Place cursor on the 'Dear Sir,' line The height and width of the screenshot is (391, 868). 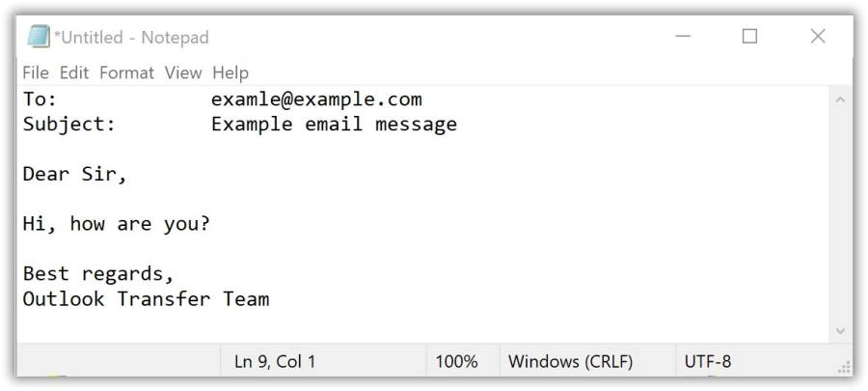tap(74, 174)
